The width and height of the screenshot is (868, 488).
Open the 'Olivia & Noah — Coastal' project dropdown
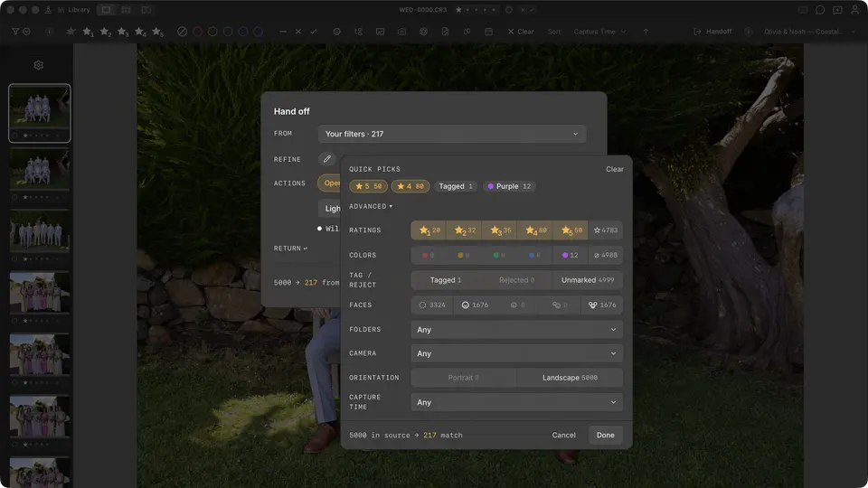[x=809, y=32]
